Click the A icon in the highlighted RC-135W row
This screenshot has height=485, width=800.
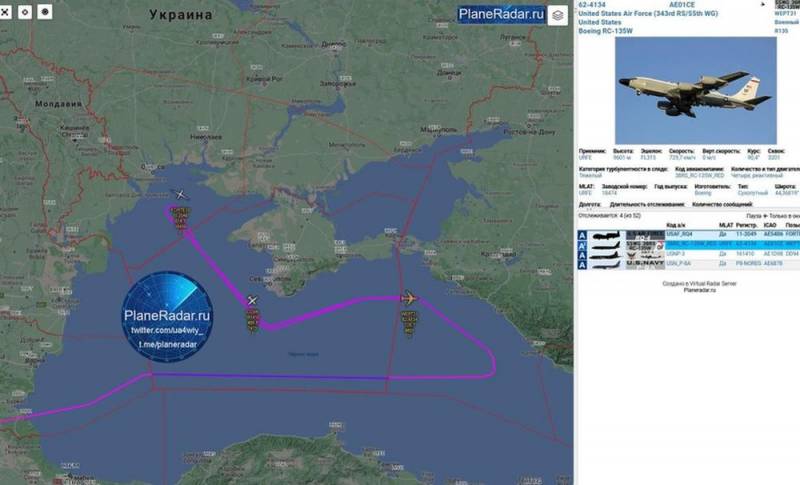pos(582,245)
